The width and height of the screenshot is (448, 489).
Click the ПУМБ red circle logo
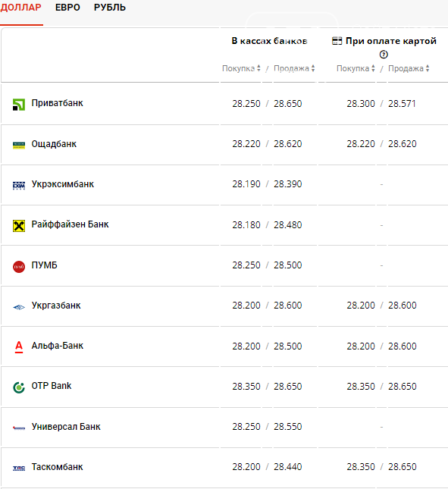tap(19, 267)
